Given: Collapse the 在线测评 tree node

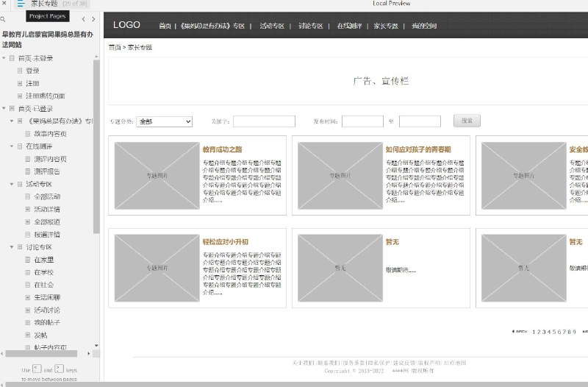Looking at the screenshot, I should [x=12, y=146].
